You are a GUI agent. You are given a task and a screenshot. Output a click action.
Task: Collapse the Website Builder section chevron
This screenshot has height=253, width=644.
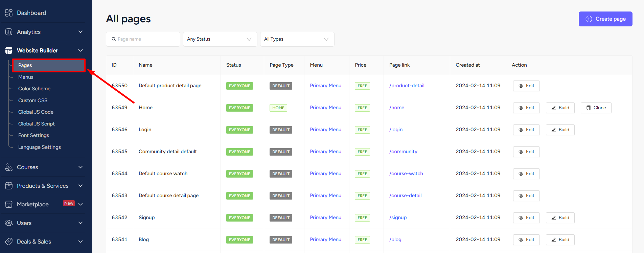[x=80, y=50]
